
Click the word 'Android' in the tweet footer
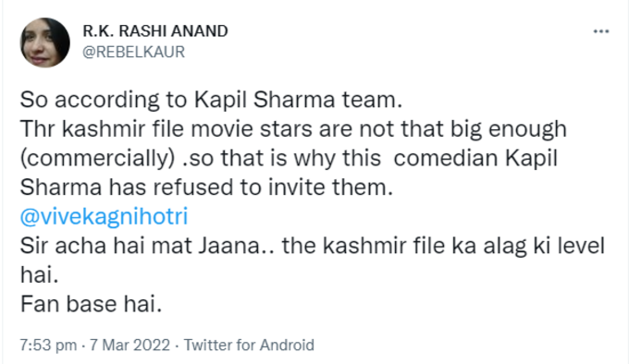click(x=287, y=346)
